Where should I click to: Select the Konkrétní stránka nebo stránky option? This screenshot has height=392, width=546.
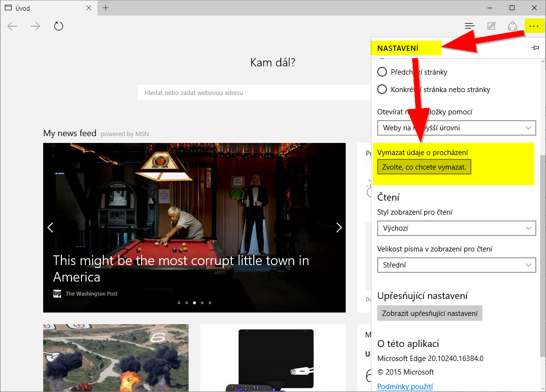pos(434,89)
